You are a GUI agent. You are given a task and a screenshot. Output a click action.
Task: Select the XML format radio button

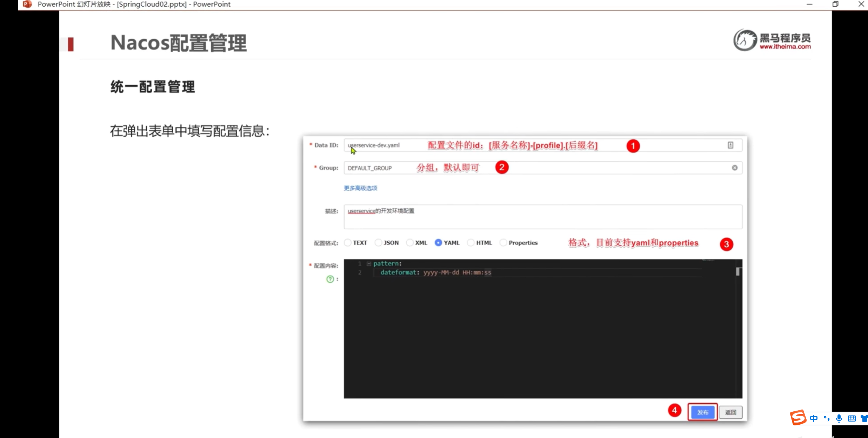410,243
